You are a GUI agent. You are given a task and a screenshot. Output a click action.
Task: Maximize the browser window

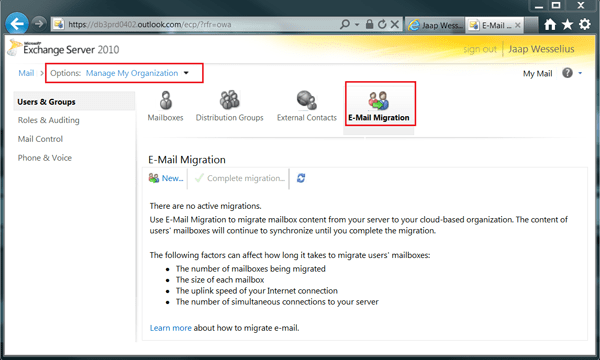tap(556, 5)
